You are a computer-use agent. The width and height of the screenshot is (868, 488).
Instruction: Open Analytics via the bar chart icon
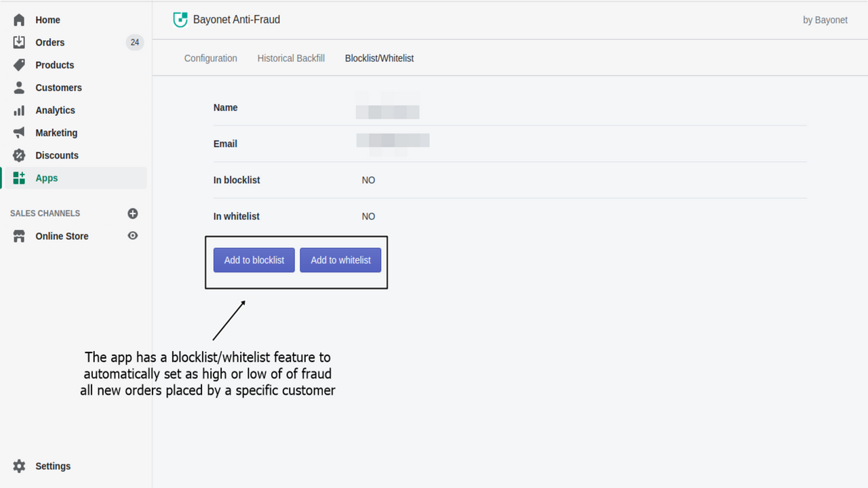[18, 110]
